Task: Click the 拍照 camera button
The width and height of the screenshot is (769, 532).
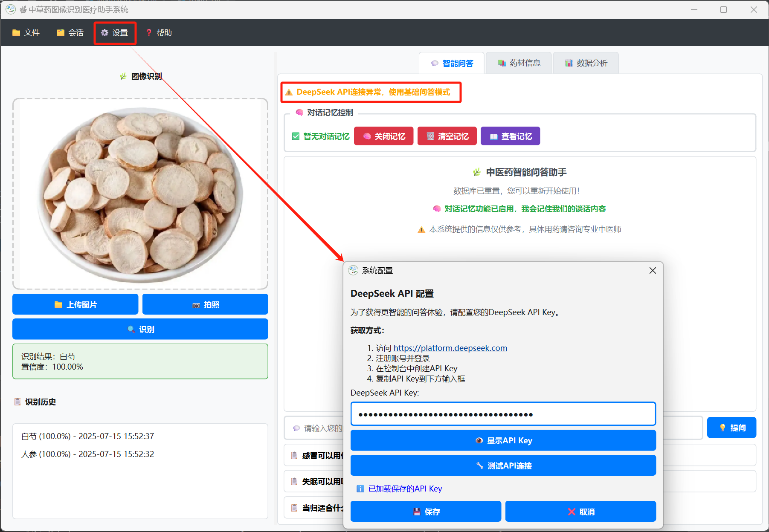Action: [x=205, y=304]
